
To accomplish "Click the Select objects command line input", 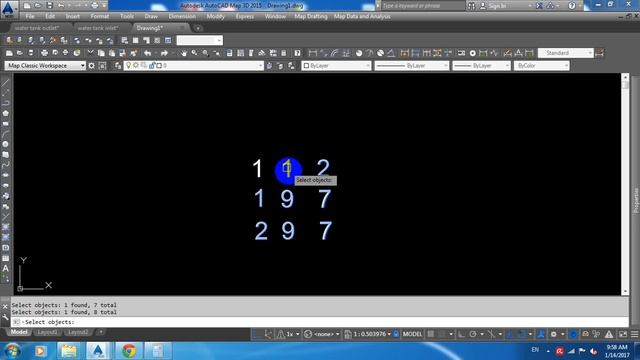I will [320, 322].
